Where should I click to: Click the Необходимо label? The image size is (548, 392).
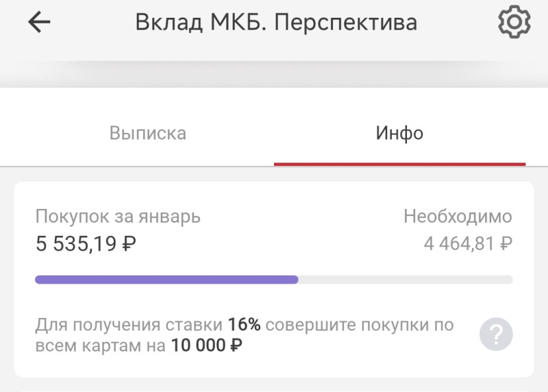tap(458, 217)
